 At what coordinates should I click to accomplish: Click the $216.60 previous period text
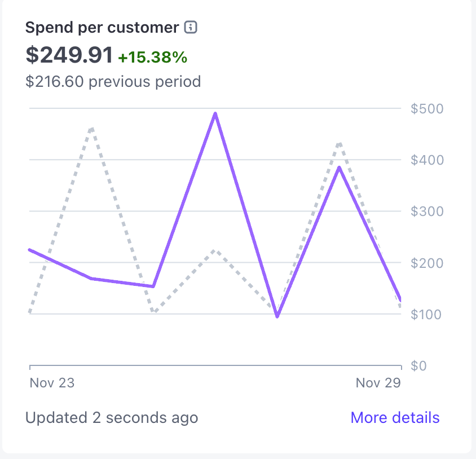pos(113,82)
